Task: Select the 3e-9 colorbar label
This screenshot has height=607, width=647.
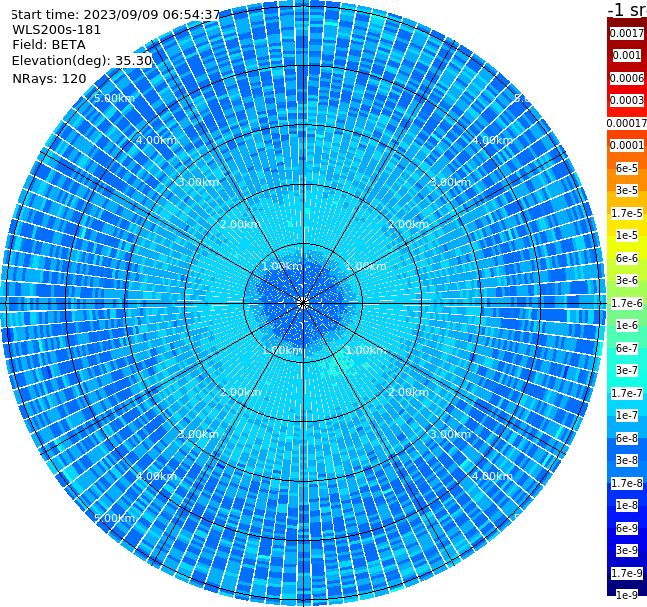Action: pyautogui.click(x=627, y=550)
